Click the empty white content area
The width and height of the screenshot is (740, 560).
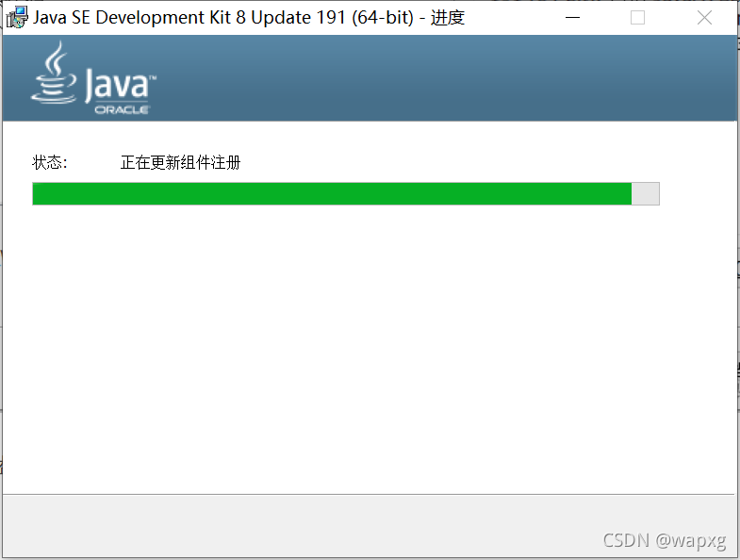tap(368, 350)
